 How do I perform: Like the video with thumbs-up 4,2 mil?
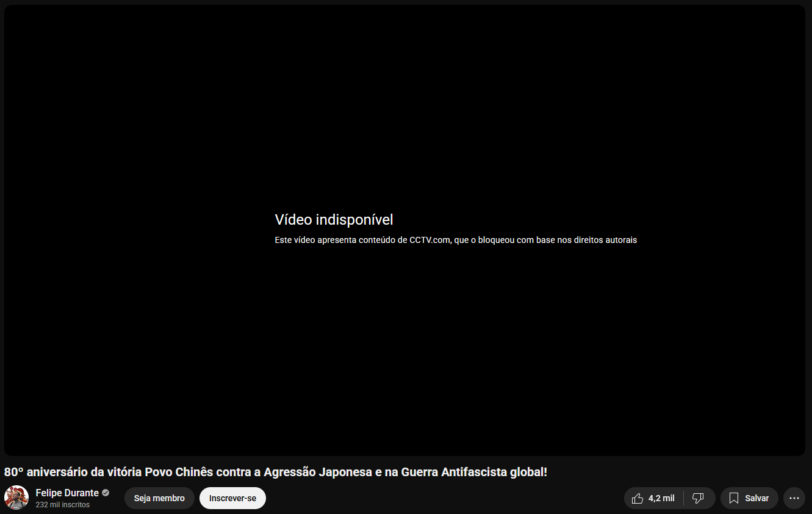click(653, 498)
